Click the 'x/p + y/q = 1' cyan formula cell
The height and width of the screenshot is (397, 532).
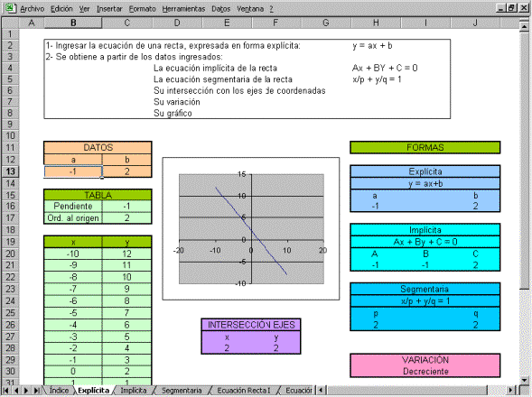point(425,300)
